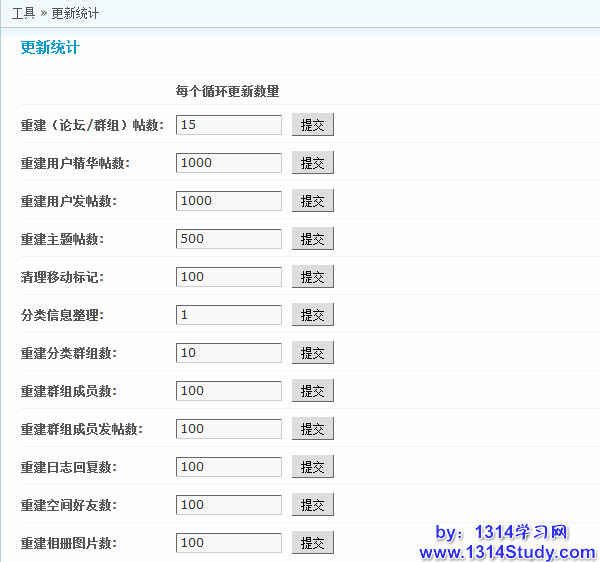The height and width of the screenshot is (562, 600).
Task: Focus the 重建分类群组数 field showing 10
Action: coord(228,353)
